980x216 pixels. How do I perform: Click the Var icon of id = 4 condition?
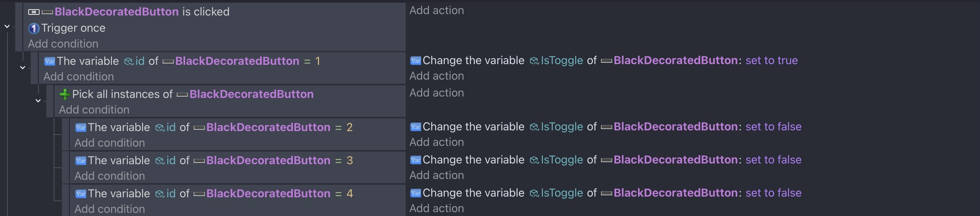(81, 194)
